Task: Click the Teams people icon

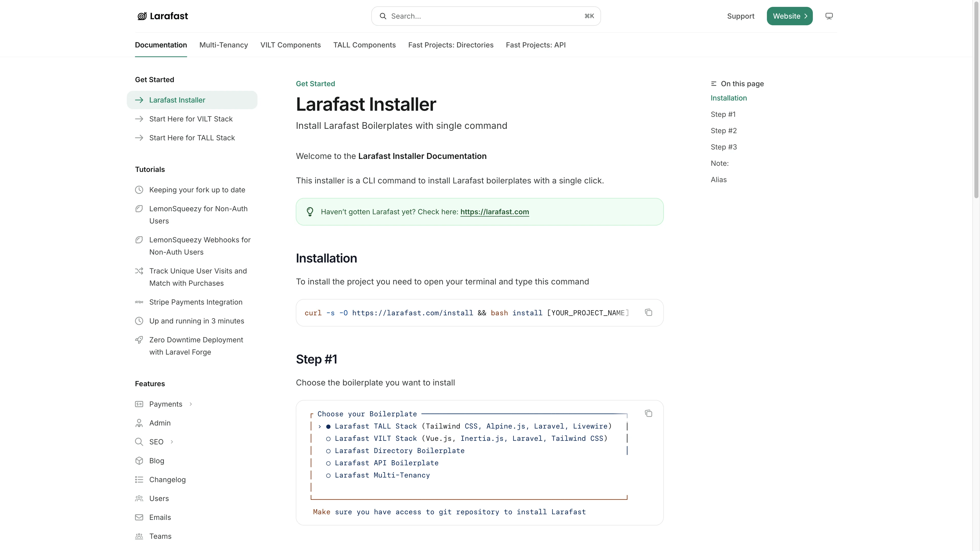Action: coord(139,536)
